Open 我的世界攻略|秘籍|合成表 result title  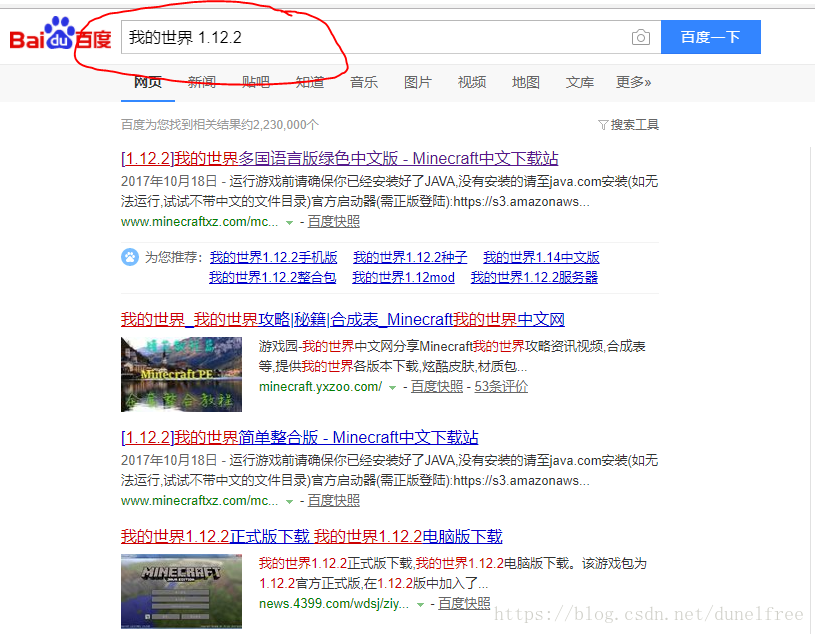[343, 319]
